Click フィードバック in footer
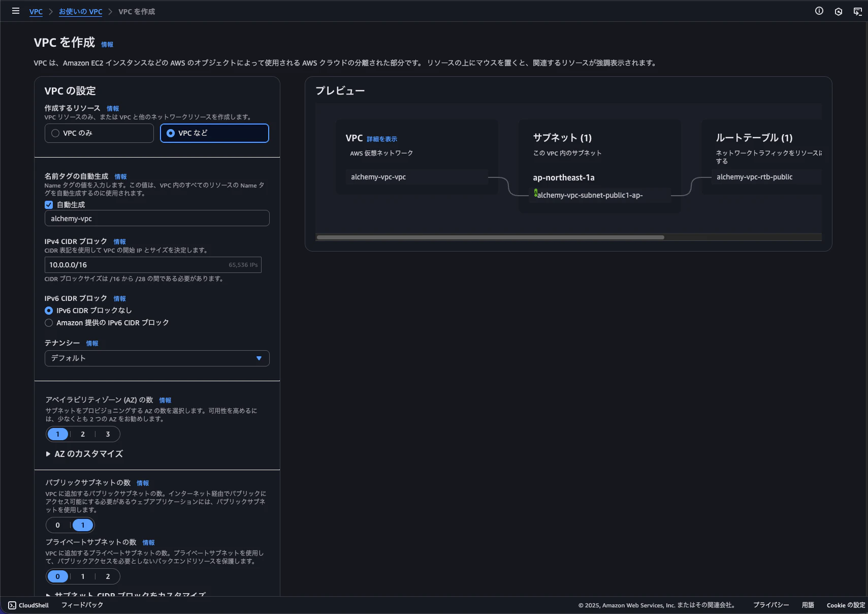Image resolution: width=868 pixels, height=614 pixels. tap(82, 605)
